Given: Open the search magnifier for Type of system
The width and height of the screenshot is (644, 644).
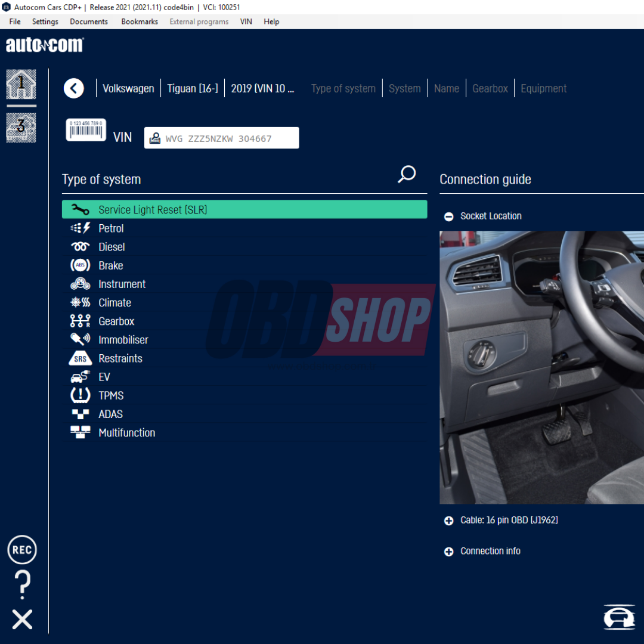Looking at the screenshot, I should coord(407,175).
